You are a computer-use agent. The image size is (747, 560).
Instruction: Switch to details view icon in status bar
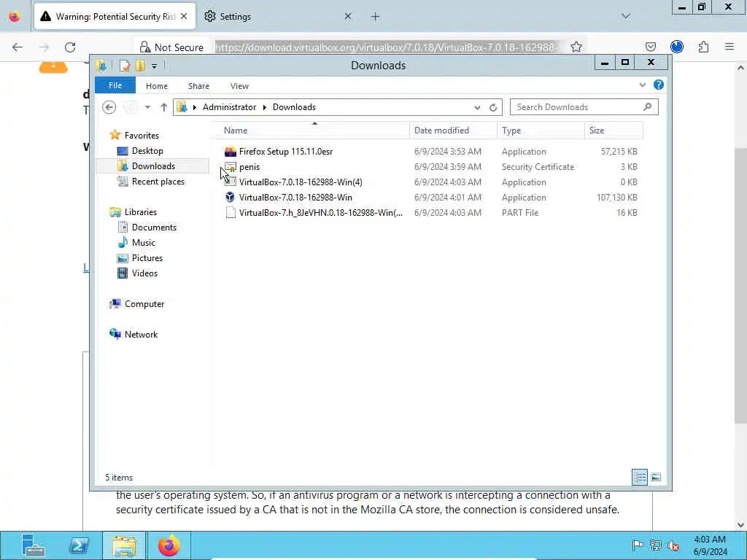pos(640,477)
